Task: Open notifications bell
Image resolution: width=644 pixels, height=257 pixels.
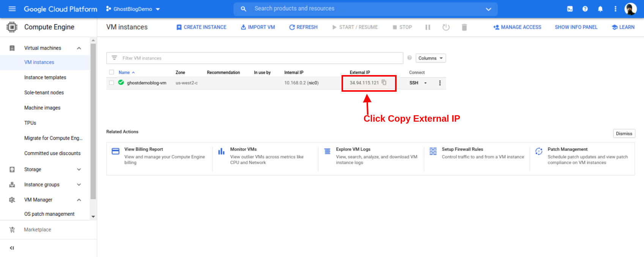Action: click(x=600, y=9)
